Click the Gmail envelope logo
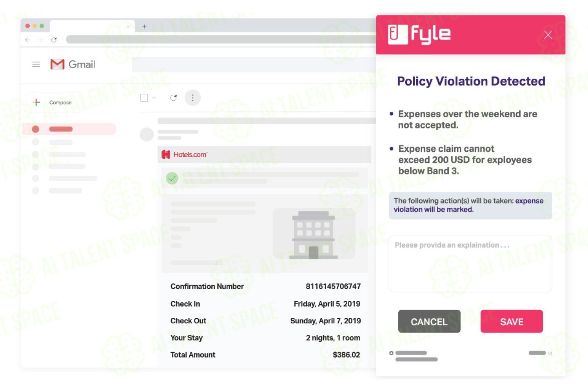The width and height of the screenshot is (588, 392). (x=58, y=64)
